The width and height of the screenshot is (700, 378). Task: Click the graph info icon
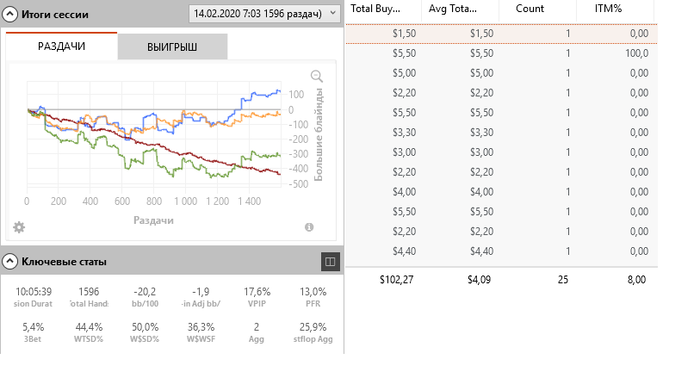pos(309,227)
